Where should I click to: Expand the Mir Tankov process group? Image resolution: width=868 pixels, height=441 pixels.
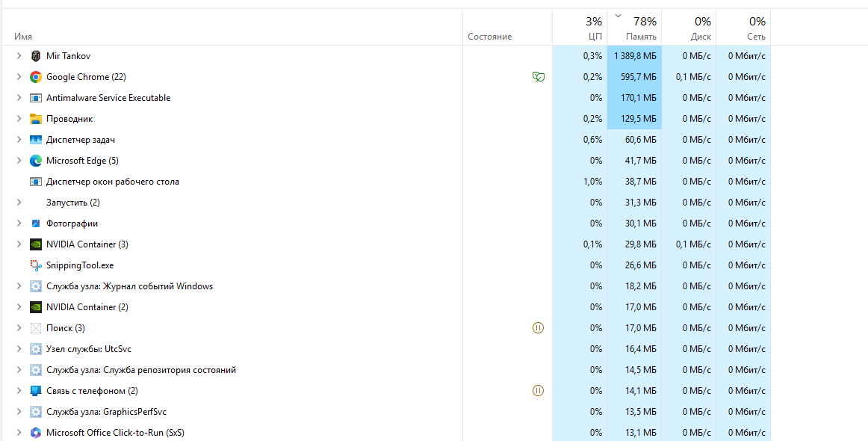(19, 56)
